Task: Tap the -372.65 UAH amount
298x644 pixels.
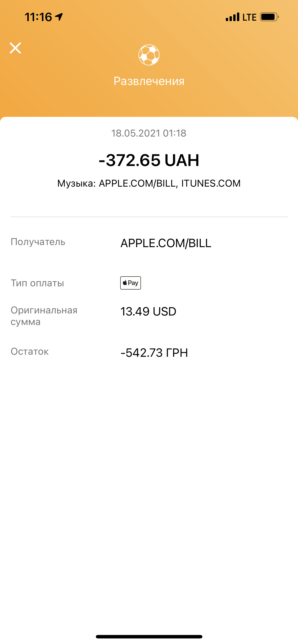Action: pyautogui.click(x=149, y=160)
